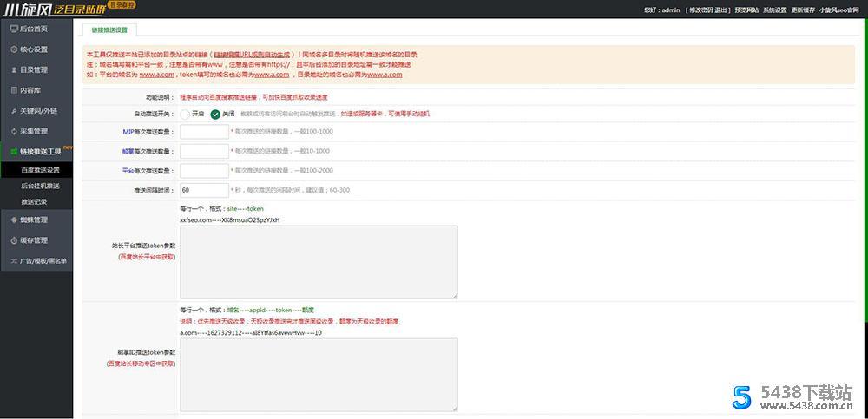The width and height of the screenshot is (868, 419).
Task: Switch to the 链接推送设置 tab
Action: (108, 29)
